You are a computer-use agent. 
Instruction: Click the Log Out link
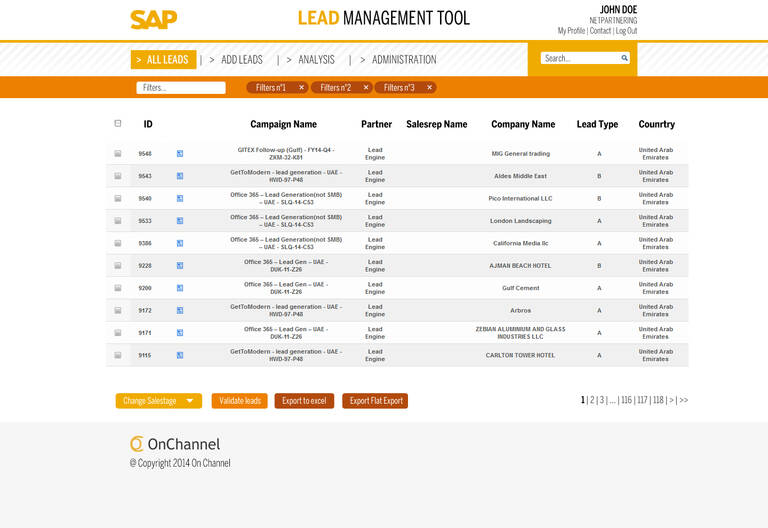tap(626, 31)
